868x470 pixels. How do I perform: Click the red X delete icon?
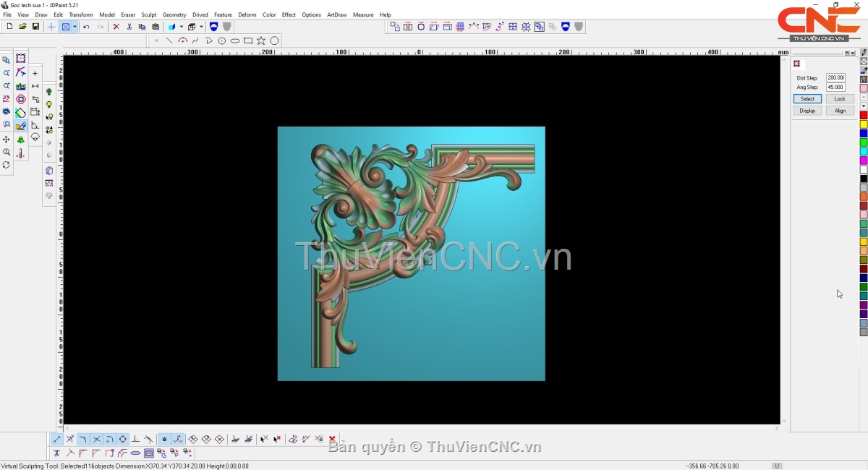coord(116,27)
